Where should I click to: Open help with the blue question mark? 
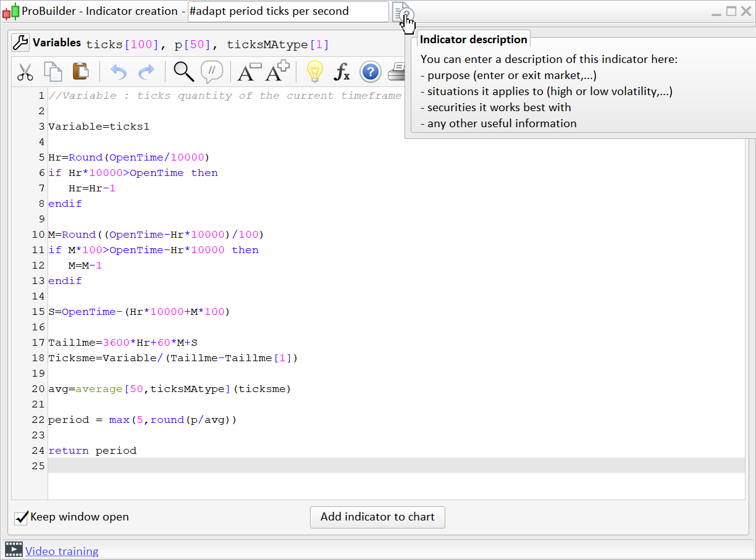(x=370, y=72)
